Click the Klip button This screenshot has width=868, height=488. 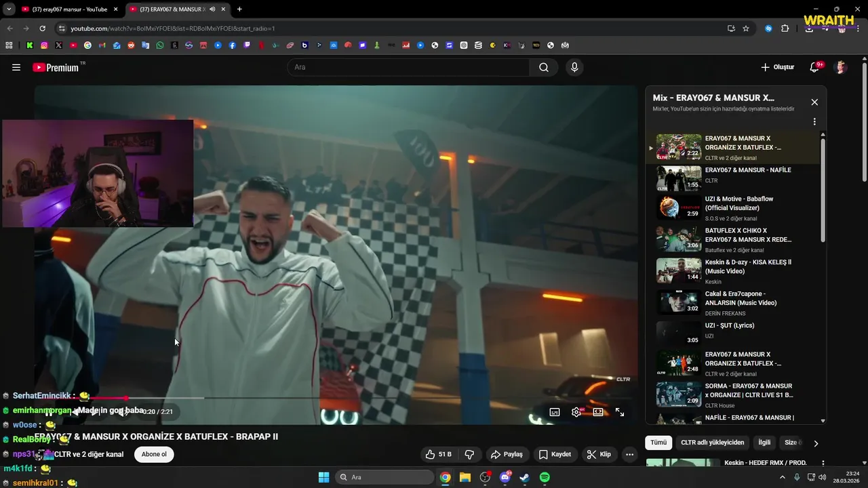599,454
